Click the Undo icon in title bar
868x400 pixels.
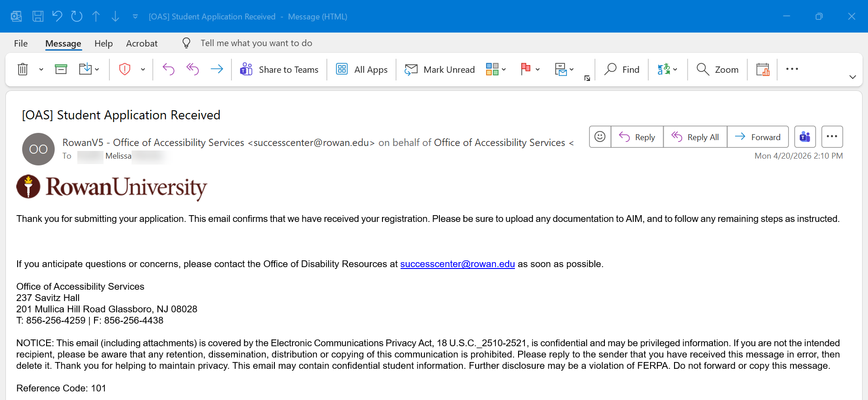point(57,17)
